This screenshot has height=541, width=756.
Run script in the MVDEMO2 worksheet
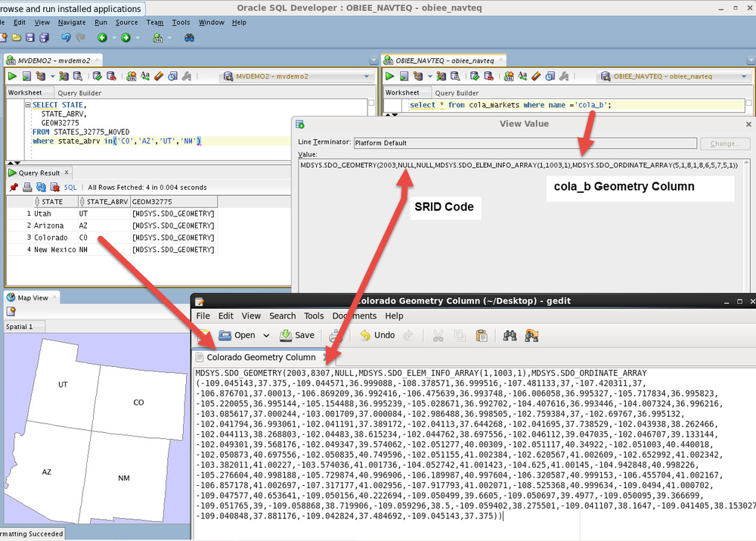point(26,76)
